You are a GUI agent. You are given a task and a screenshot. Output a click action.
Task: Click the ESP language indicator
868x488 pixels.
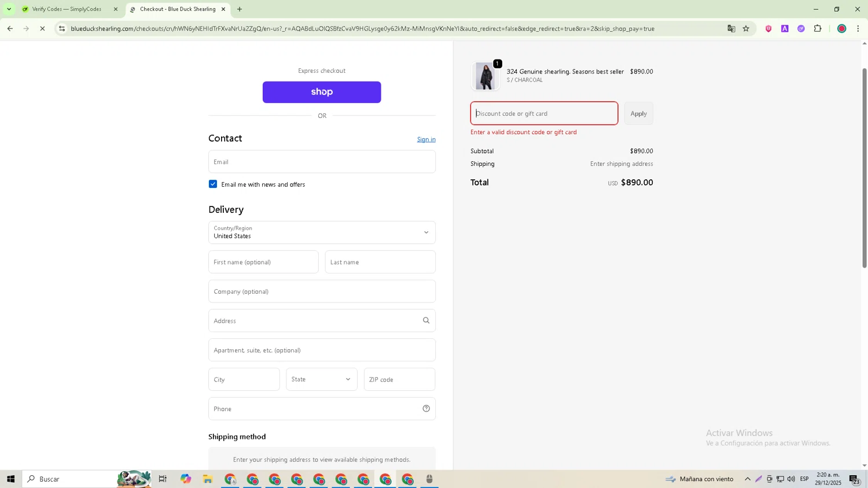pos(804,479)
